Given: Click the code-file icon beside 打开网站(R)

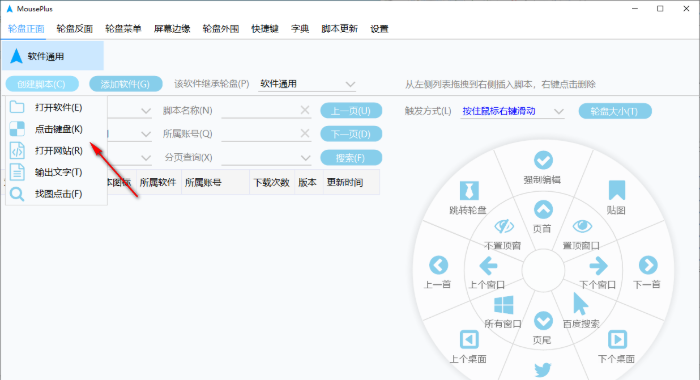Looking at the screenshot, I should pyautogui.click(x=17, y=150).
